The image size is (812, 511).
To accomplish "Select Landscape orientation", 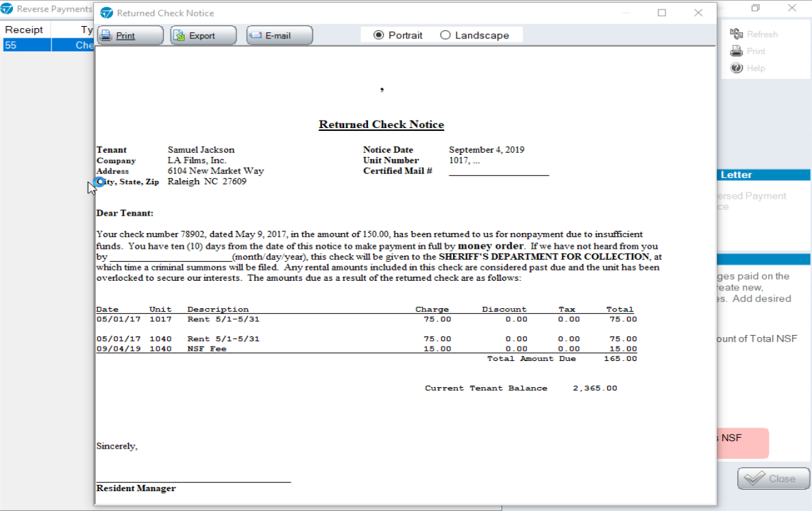I will pyautogui.click(x=474, y=35).
